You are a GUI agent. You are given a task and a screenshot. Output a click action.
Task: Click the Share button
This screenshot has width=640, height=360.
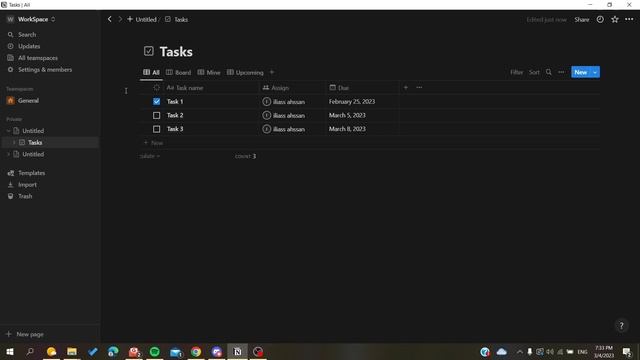[582, 19]
